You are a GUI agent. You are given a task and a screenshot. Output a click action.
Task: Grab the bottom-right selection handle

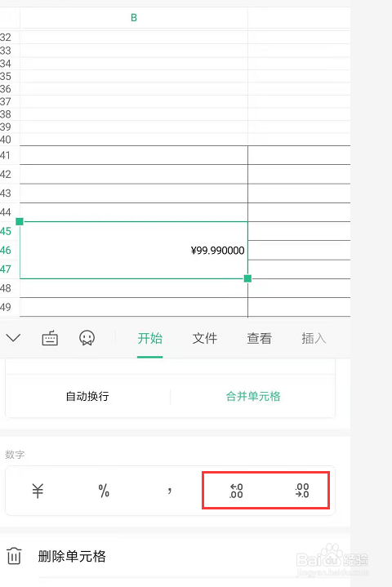click(x=247, y=278)
